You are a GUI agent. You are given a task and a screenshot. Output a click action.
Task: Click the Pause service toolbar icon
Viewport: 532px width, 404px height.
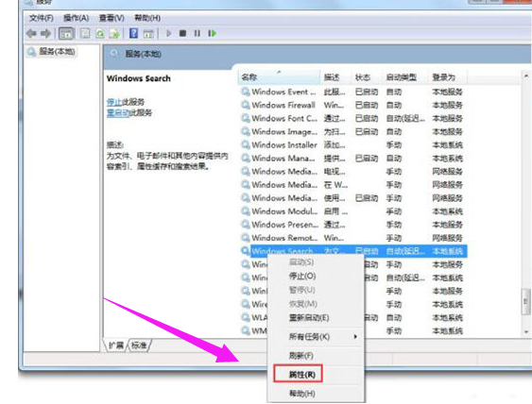[197, 33]
